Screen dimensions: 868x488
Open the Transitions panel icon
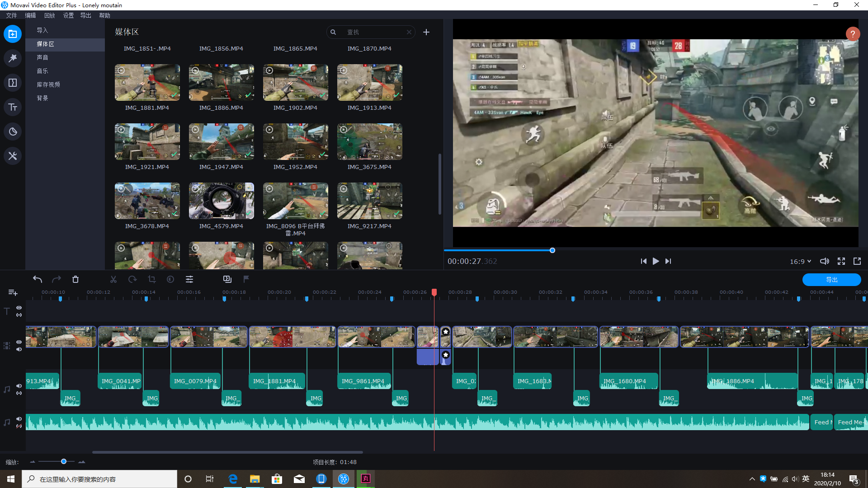[x=13, y=83]
